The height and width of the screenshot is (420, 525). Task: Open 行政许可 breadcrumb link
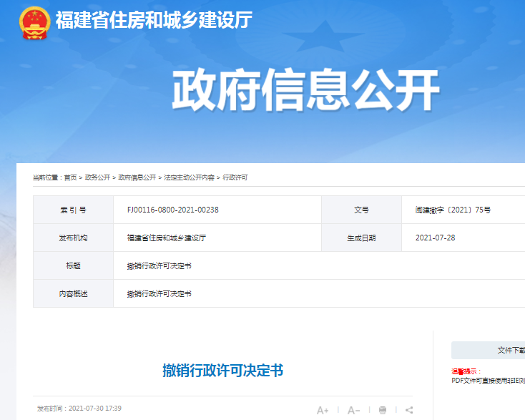coord(235,177)
